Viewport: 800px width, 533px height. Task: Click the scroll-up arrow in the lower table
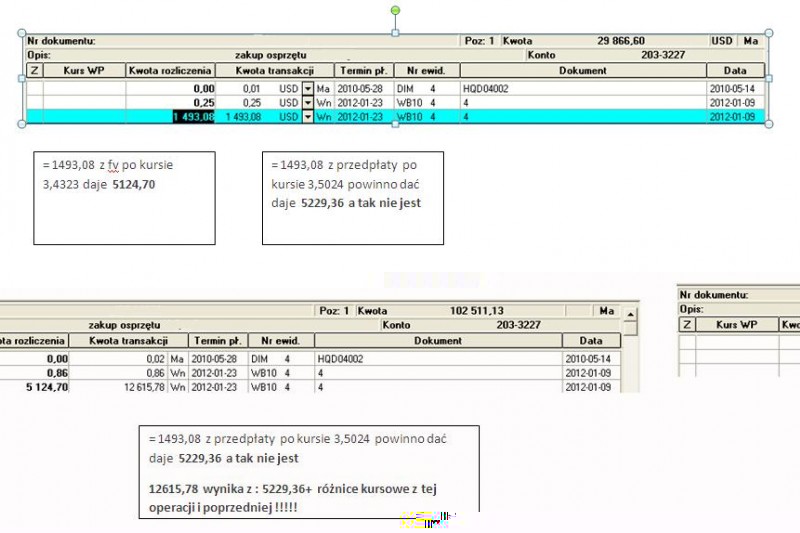[630, 315]
